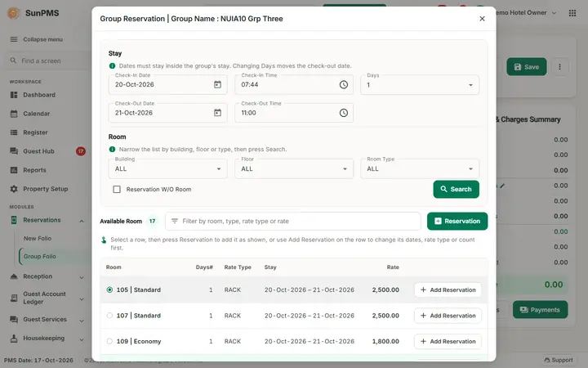
Task: Click the 1,800.00 rate for room 109
Action: tap(385, 341)
